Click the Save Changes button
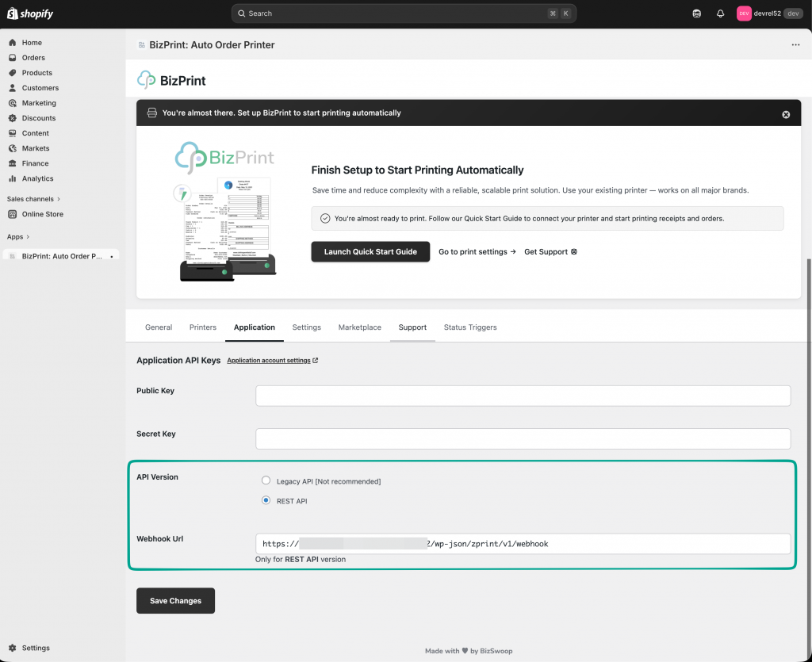The image size is (812, 662). pyautogui.click(x=175, y=601)
